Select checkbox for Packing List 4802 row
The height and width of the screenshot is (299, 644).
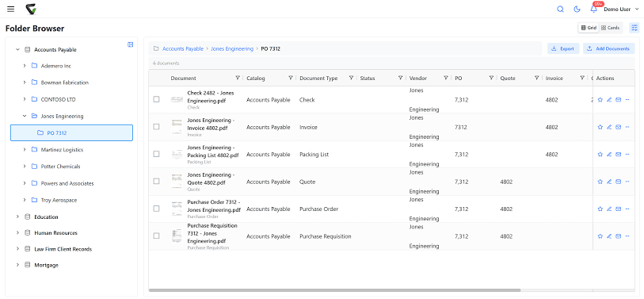pos(156,154)
